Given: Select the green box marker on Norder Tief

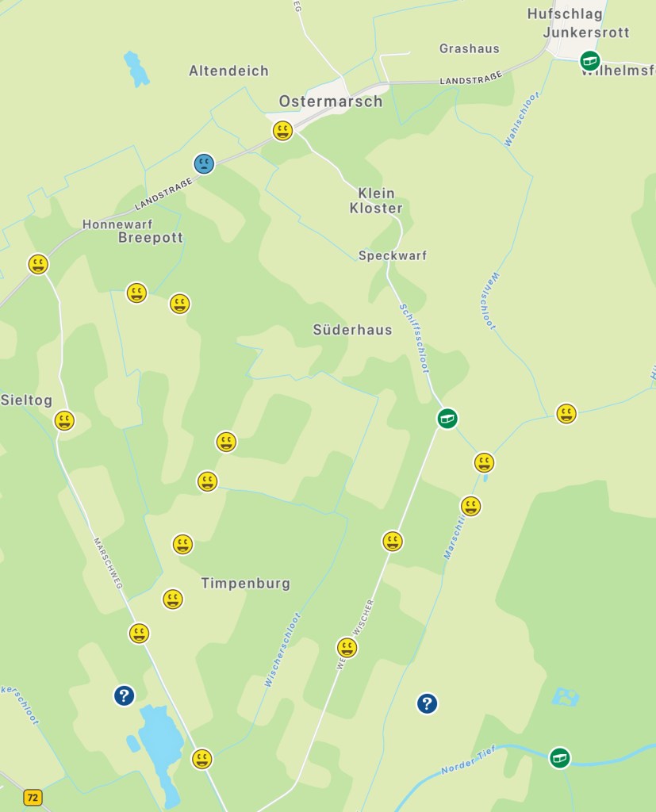Looking at the screenshot, I should [559, 758].
